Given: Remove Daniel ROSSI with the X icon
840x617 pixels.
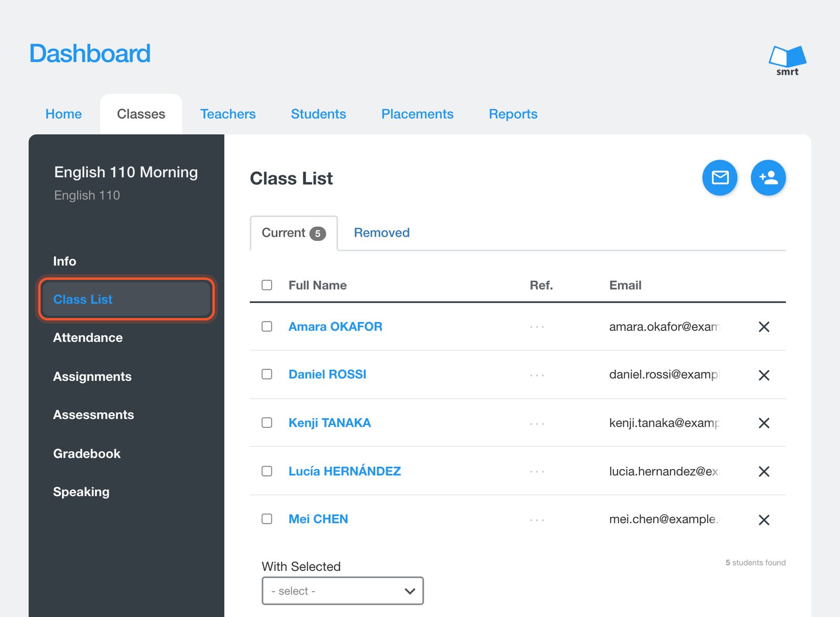Looking at the screenshot, I should [x=764, y=375].
